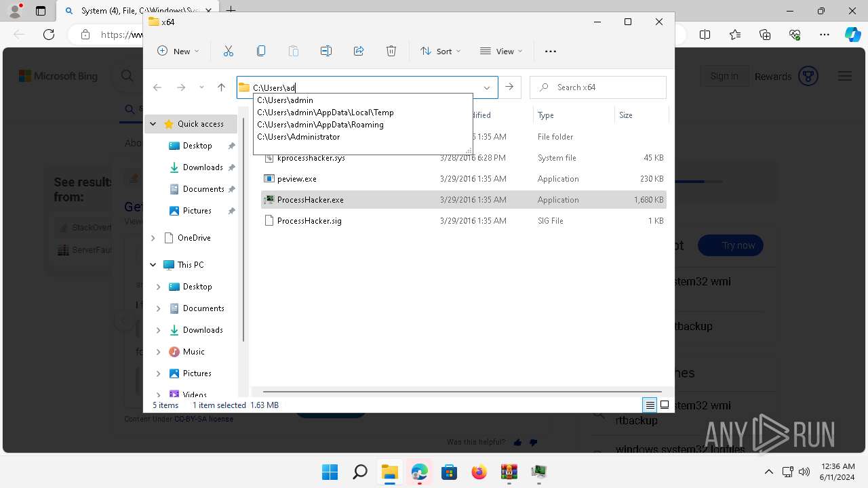Open Edge Settings and more menu

(825, 35)
